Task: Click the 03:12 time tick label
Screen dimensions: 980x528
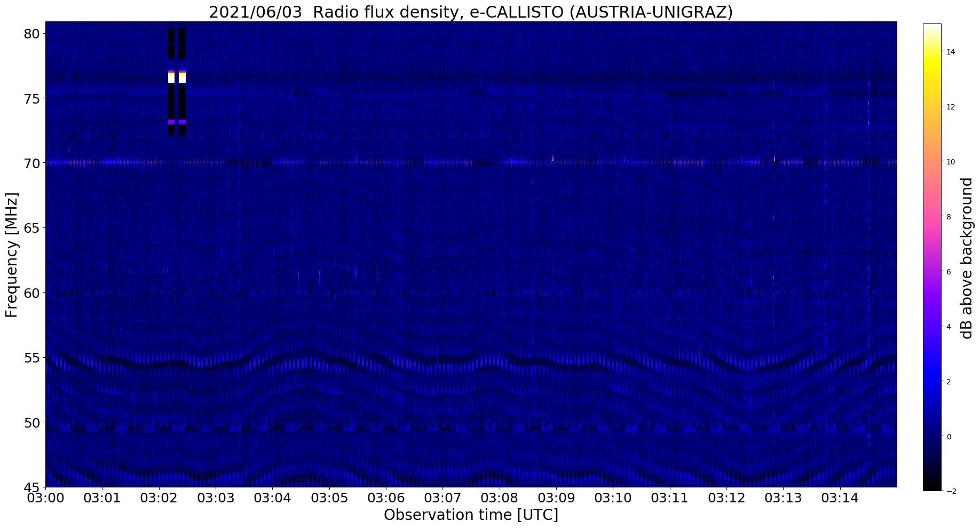Action: [x=727, y=498]
